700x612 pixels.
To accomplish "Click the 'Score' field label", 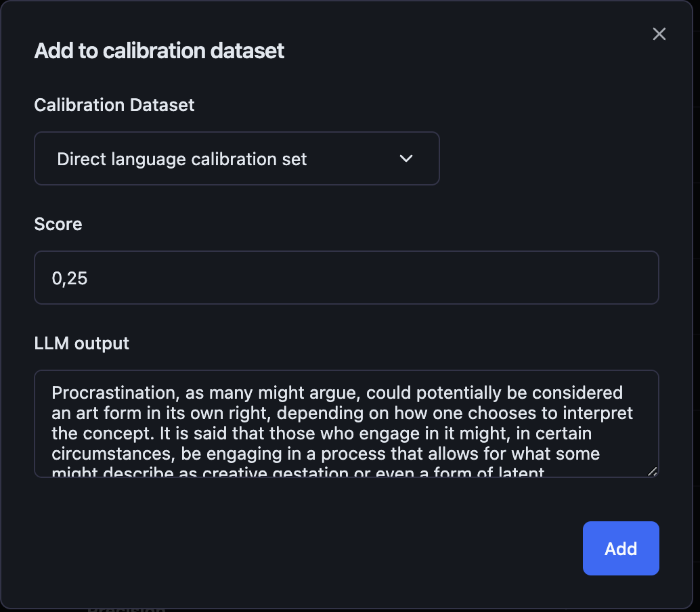I will click(58, 224).
